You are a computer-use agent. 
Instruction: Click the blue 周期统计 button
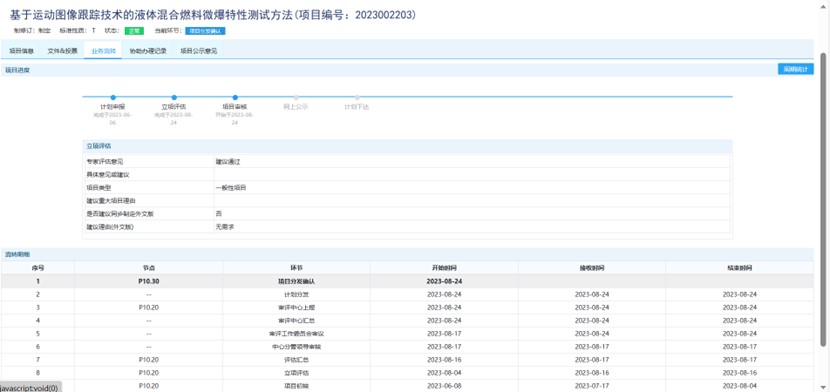[796, 69]
